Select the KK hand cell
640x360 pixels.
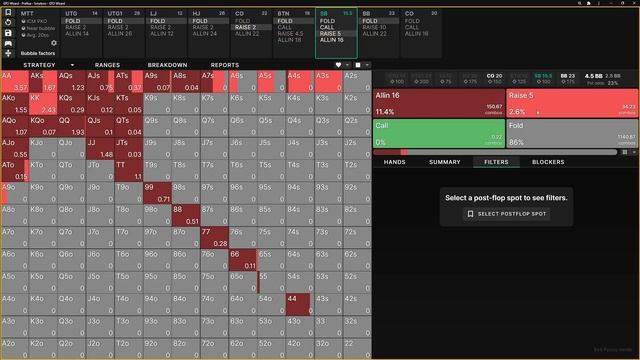pyautogui.click(x=43, y=104)
